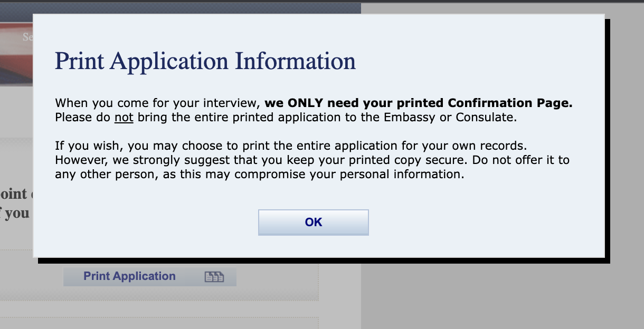Click the partially hidden 'Se' header text
Screen dimensions: 644x329
coord(27,37)
